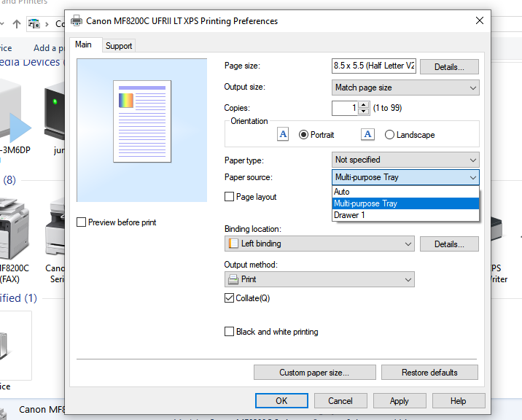Click the Help button
Screen dimensions: 522x420
(x=458, y=401)
